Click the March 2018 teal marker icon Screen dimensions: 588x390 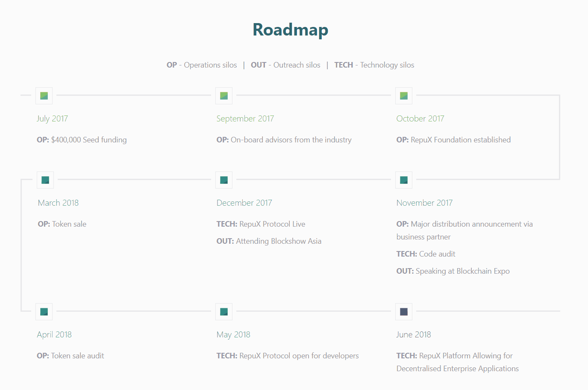click(45, 180)
